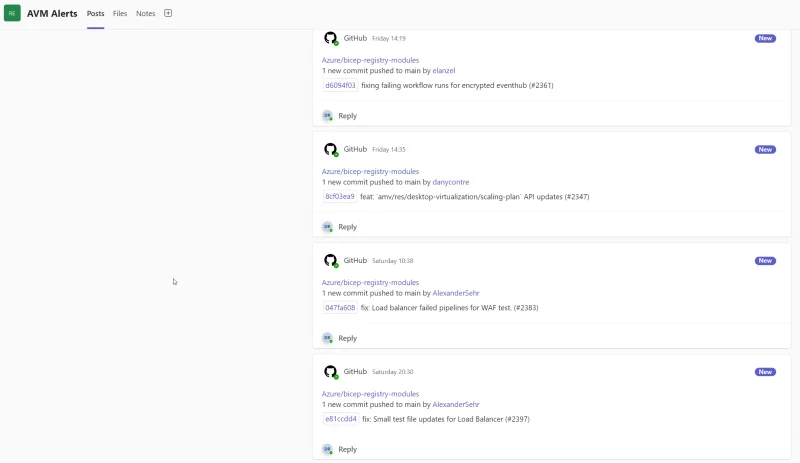Click GitHub sender name on Friday 14:19 post
Image resolution: width=800 pixels, height=463 pixels.
[x=355, y=38]
